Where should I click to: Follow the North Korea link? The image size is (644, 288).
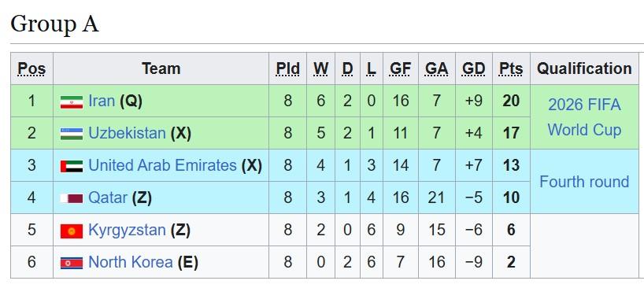click(x=130, y=262)
